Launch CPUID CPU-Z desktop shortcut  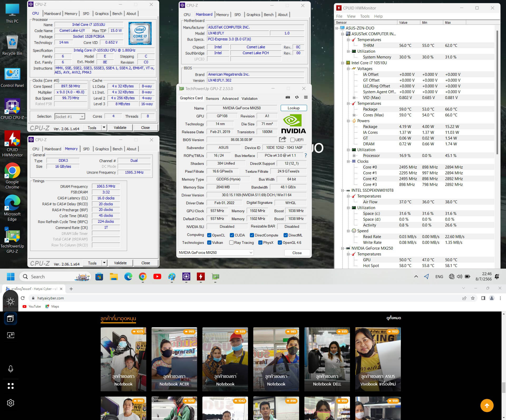12,110
